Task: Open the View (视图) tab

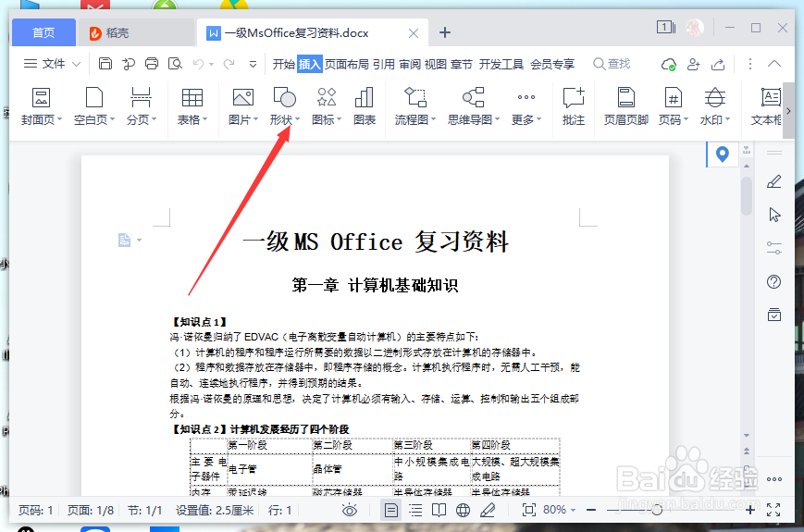Action: [x=436, y=64]
